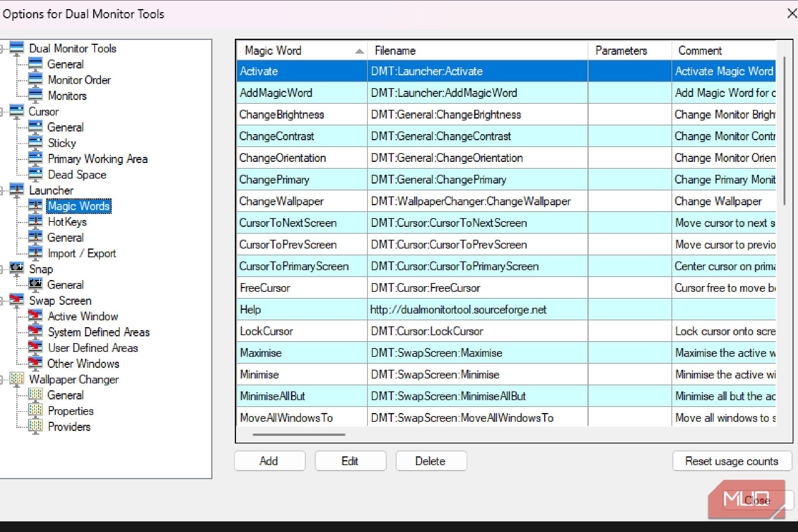Click the red icon beside Active Window
This screenshot has height=532, width=798.
pyautogui.click(x=35, y=316)
